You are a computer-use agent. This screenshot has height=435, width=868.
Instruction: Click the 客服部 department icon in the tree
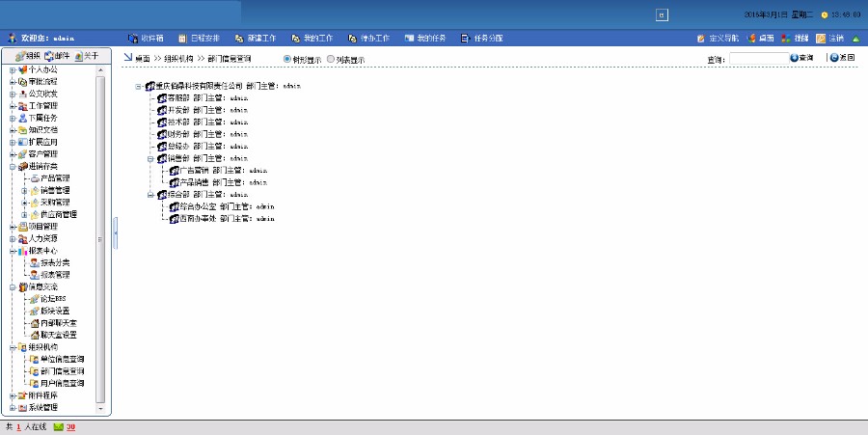(162, 98)
